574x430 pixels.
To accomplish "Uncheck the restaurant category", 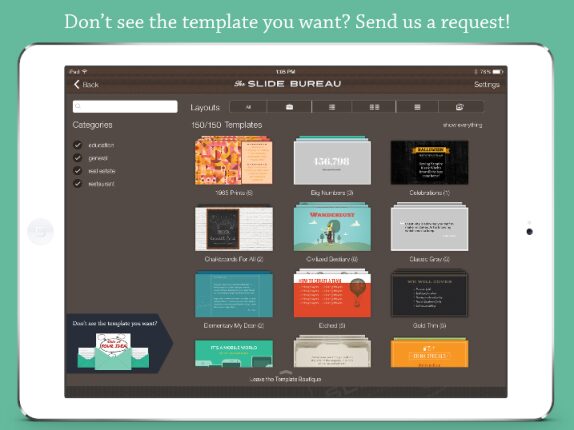I will [x=77, y=183].
